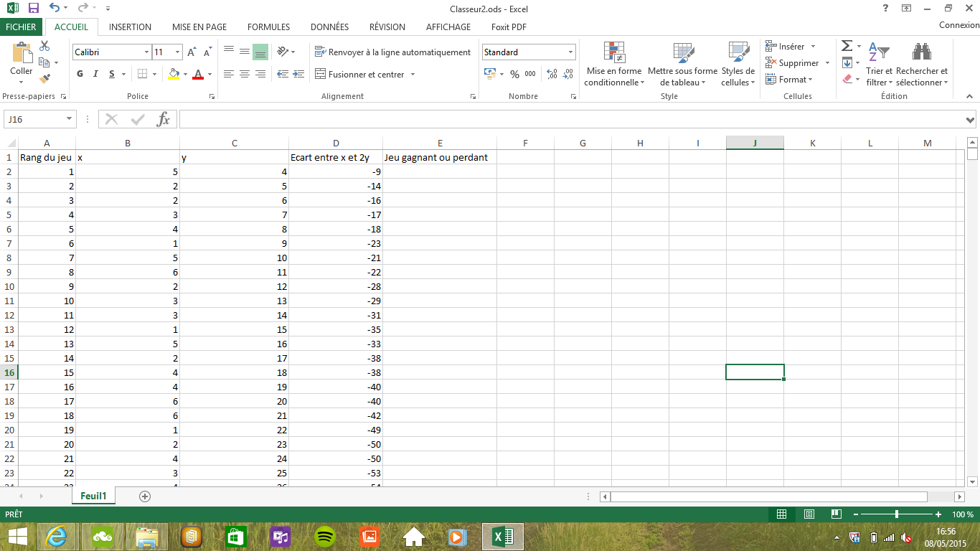Viewport: 980px width, 551px height.
Task: Open Mise en forme conditionnelle
Action: (613, 65)
